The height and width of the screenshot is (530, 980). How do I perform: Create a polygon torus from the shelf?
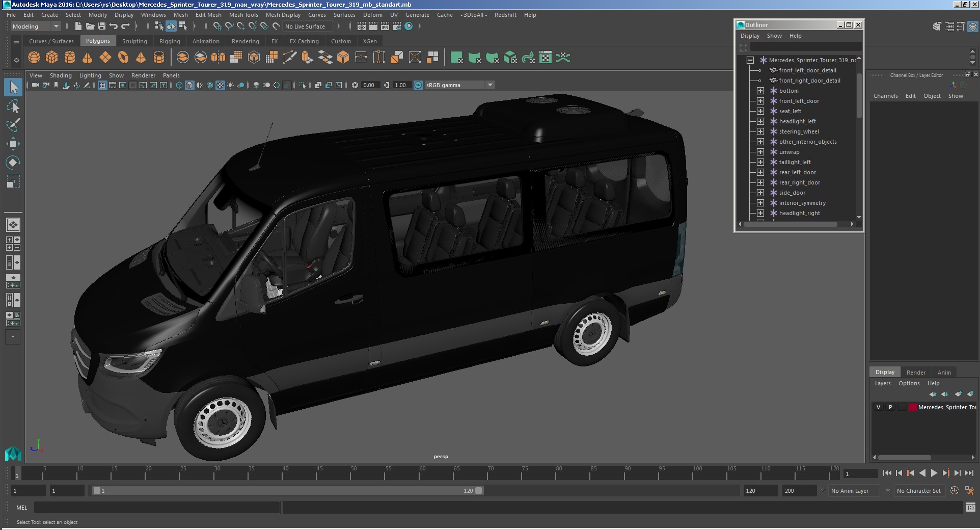[123, 58]
